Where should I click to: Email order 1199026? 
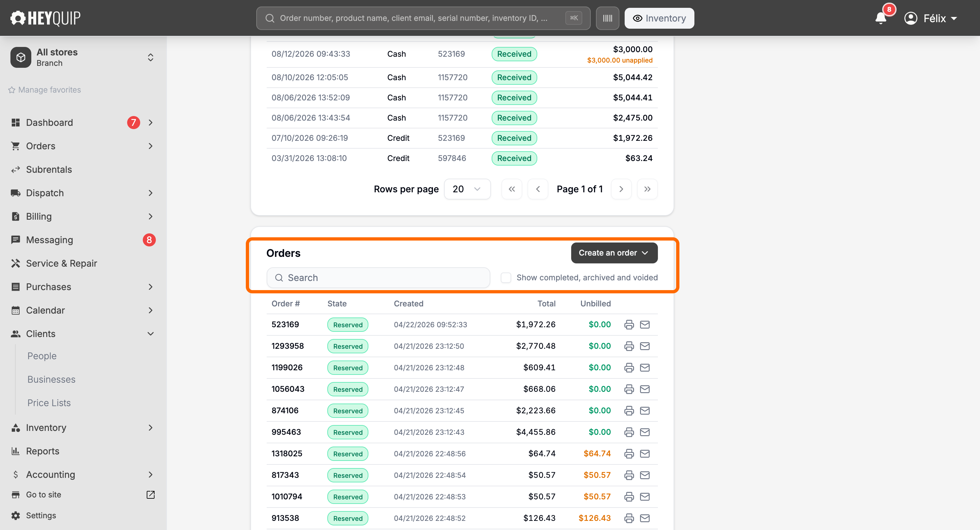[645, 368]
